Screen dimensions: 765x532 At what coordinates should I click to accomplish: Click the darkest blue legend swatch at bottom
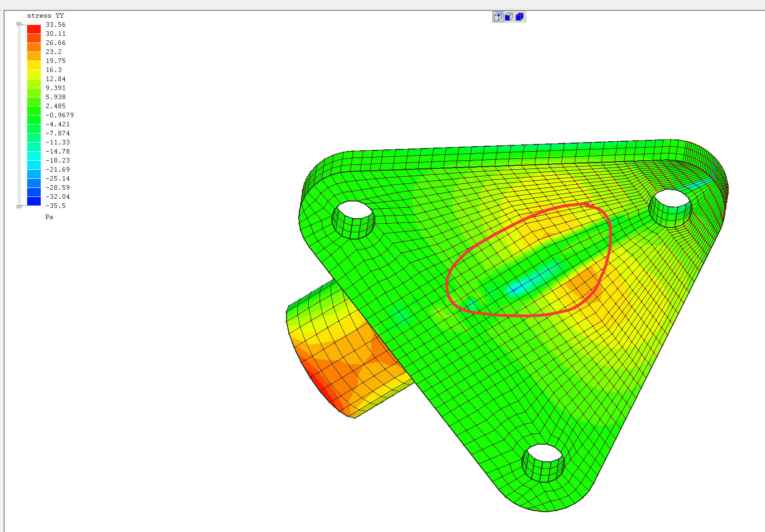[34, 201]
